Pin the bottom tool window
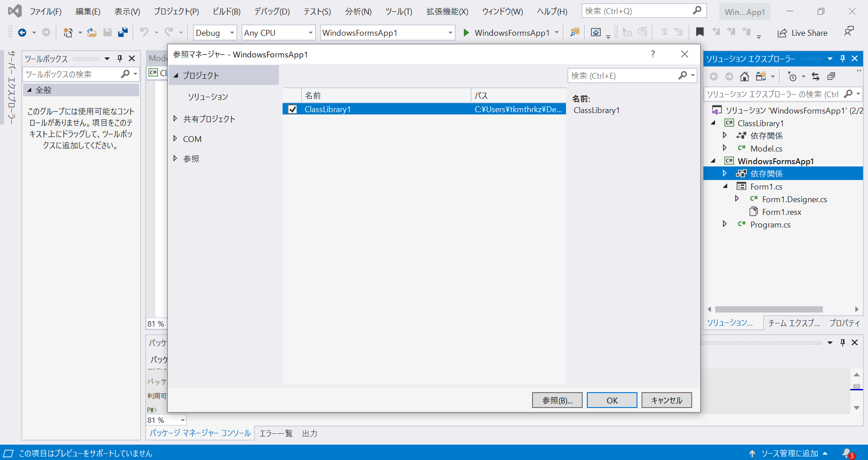The height and width of the screenshot is (460, 868). 842,342
